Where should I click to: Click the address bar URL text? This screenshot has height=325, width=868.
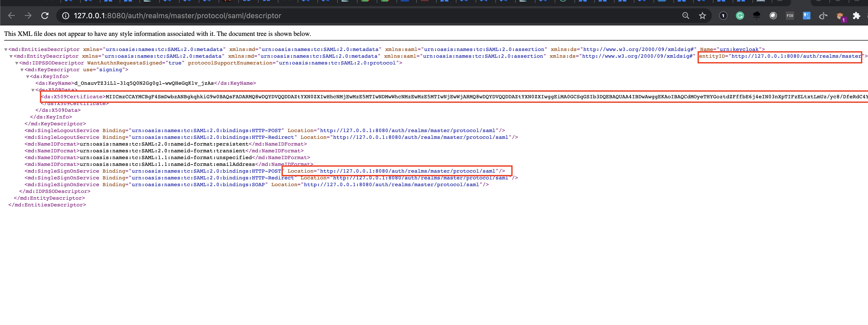coord(177,16)
